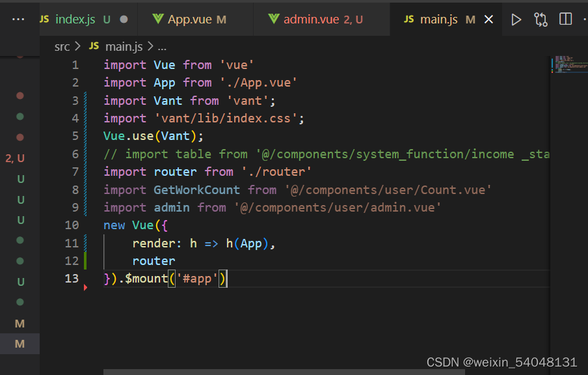The image size is (588, 375).
Task: Switch to the App.vue tab
Action: [189, 20]
